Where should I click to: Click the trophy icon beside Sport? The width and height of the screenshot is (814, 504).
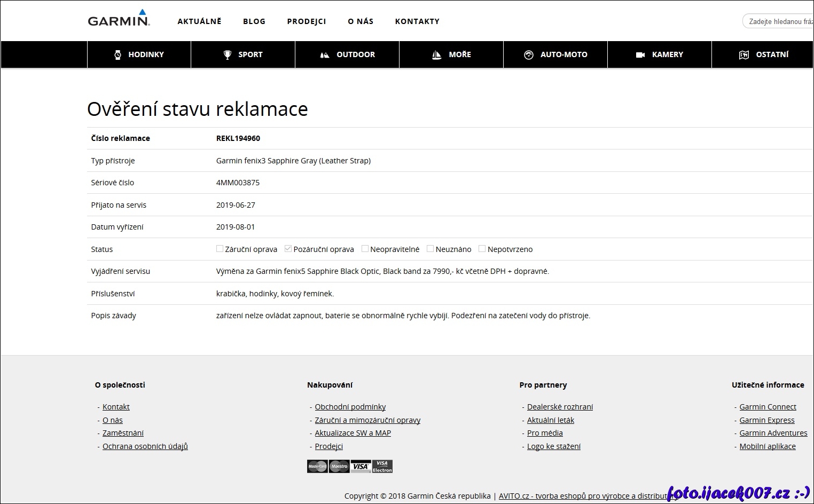(x=228, y=54)
